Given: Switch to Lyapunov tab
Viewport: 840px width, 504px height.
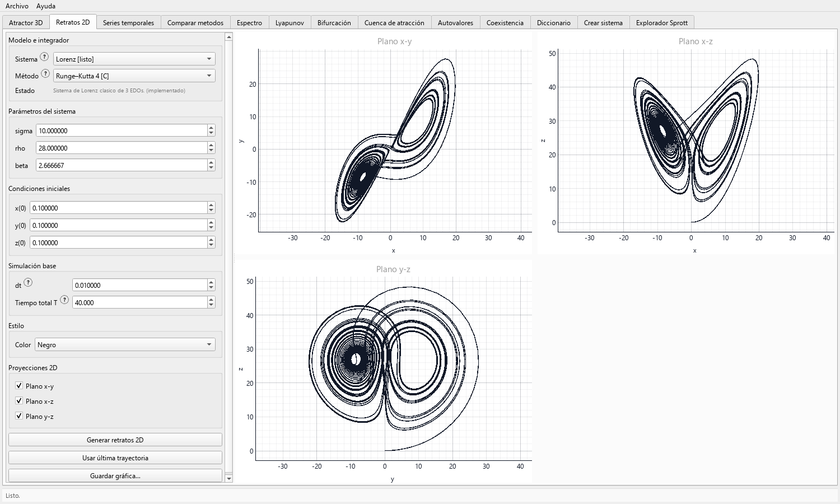Looking at the screenshot, I should [x=290, y=22].
